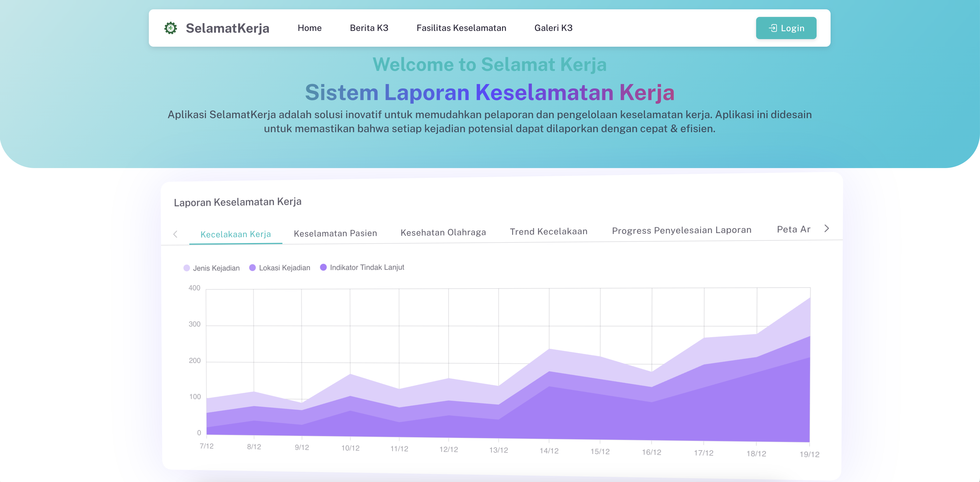Select the Kecelakaan Kerja tab

tap(236, 234)
